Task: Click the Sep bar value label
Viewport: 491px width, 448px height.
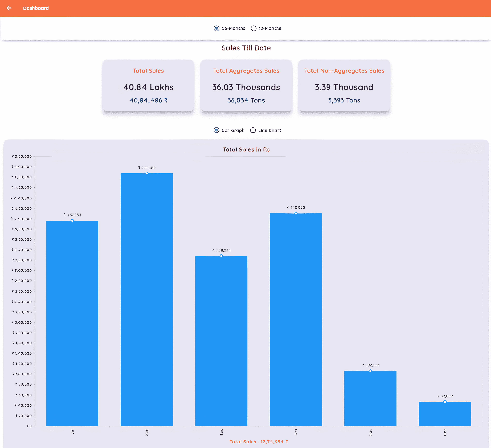Action: [x=221, y=250]
